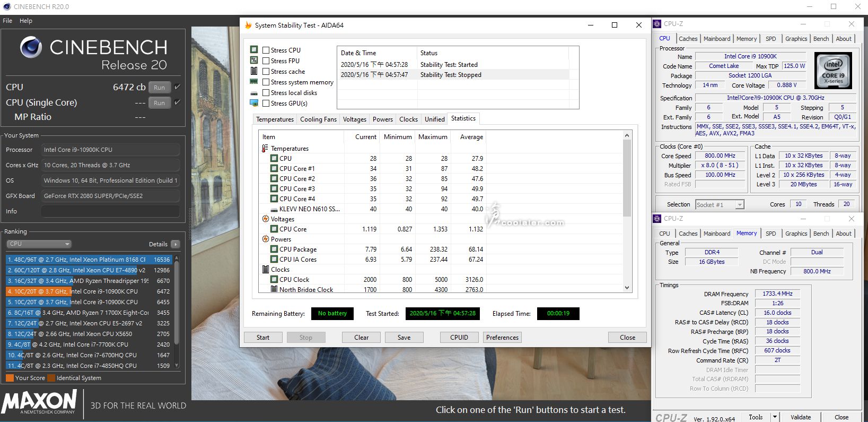868x422 pixels.
Task: Open the Caches tab in top CPU-Z window
Action: 688,39
